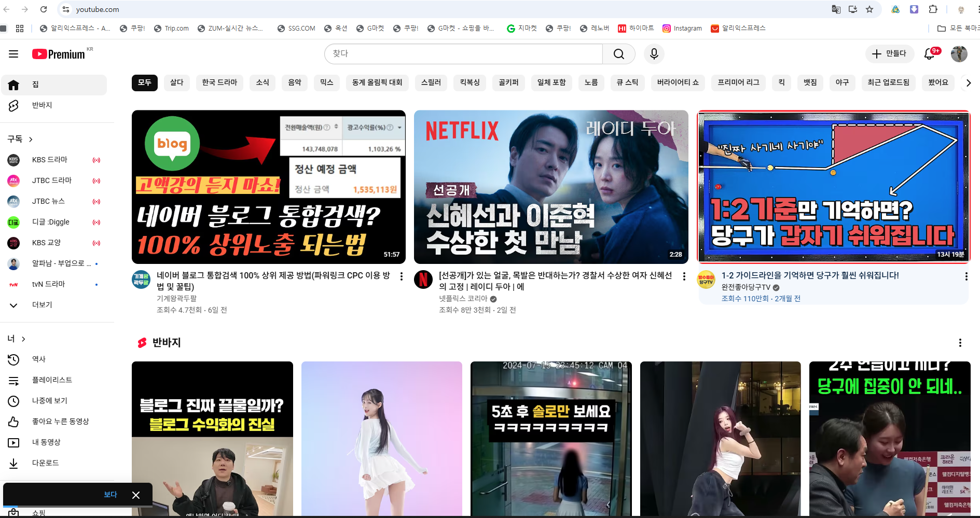The width and height of the screenshot is (980, 518).
Task: Open 나중에 보기 watch later
Action: point(54,401)
